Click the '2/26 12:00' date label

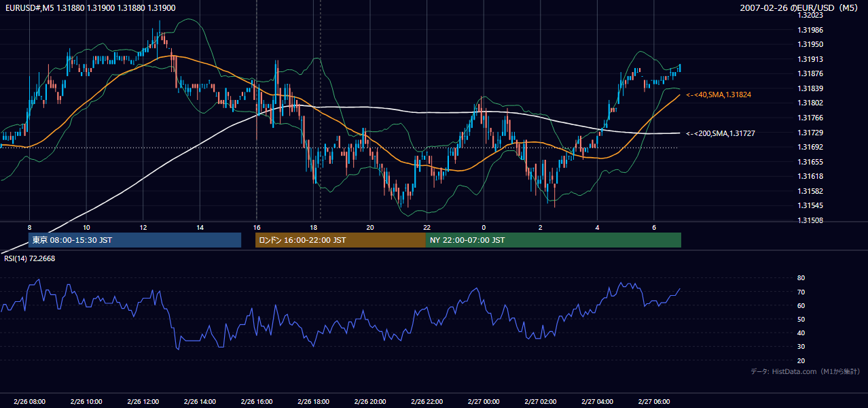pyautogui.click(x=143, y=402)
